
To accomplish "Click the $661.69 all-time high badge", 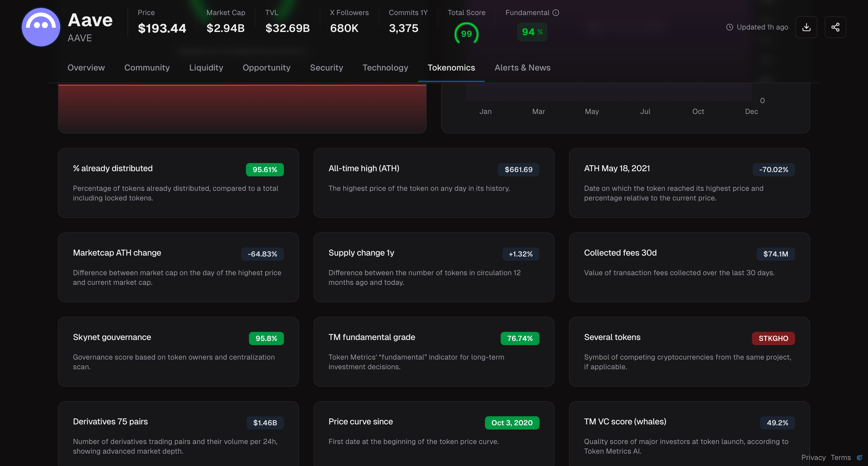I will click(518, 169).
